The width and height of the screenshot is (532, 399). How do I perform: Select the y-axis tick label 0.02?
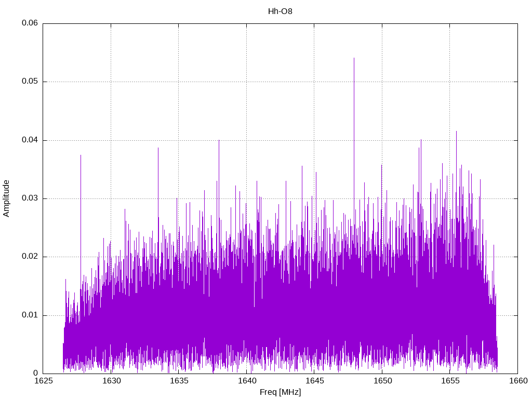coord(29,257)
